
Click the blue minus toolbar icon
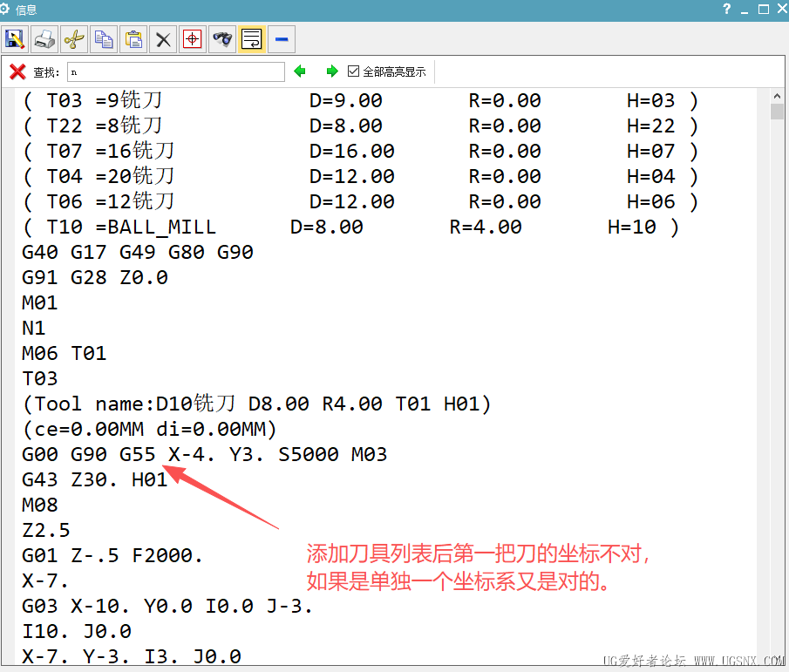point(282,39)
